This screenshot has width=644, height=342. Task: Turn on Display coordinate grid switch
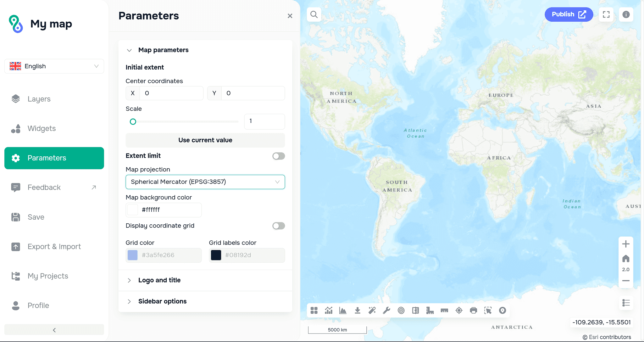pos(278,226)
